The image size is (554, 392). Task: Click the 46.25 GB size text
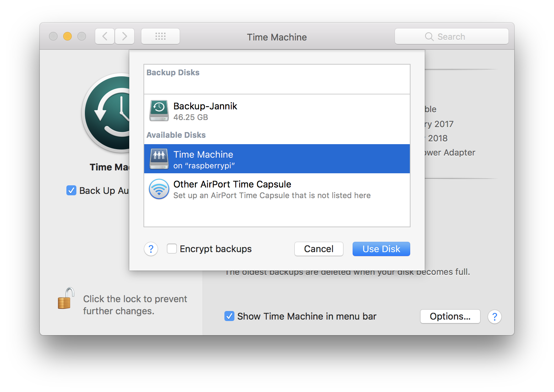tap(191, 117)
